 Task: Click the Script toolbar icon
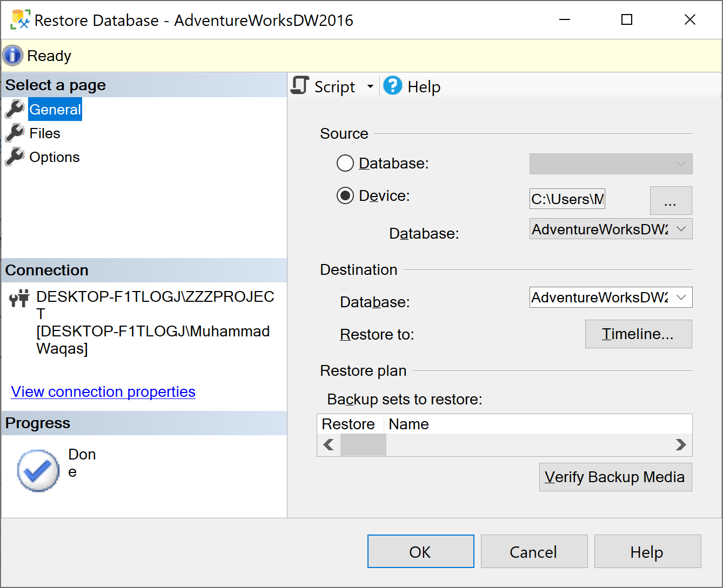[x=300, y=86]
